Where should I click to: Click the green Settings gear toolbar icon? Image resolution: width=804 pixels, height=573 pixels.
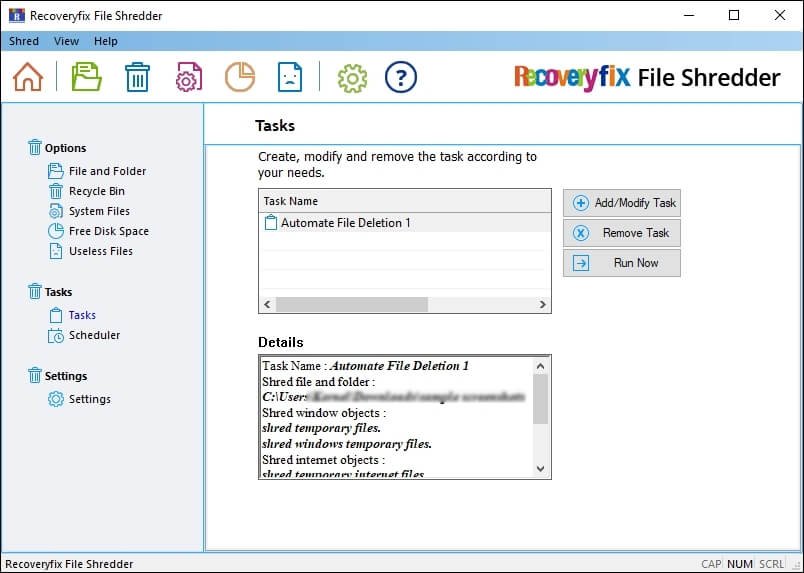click(x=352, y=77)
